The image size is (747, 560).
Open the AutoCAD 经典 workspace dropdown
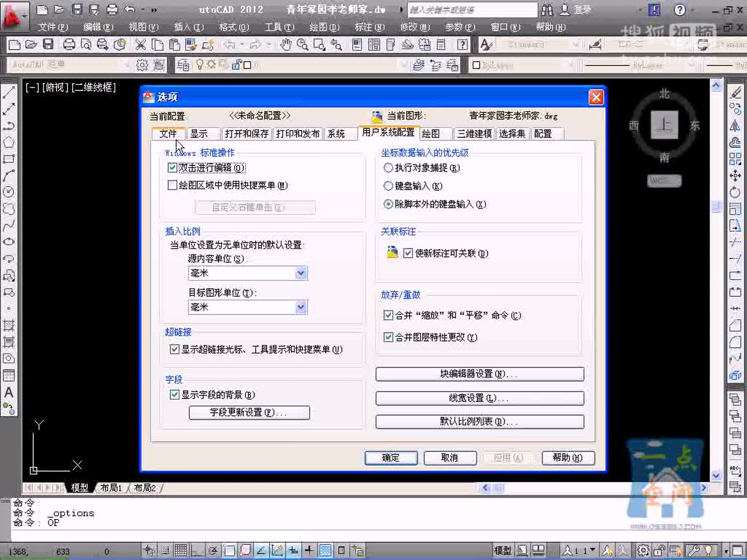point(70,65)
